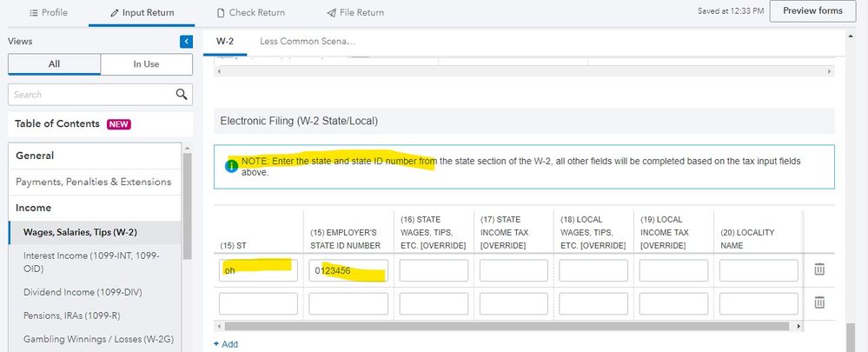Expand the General section
The width and height of the screenshot is (868, 352).
35,156
